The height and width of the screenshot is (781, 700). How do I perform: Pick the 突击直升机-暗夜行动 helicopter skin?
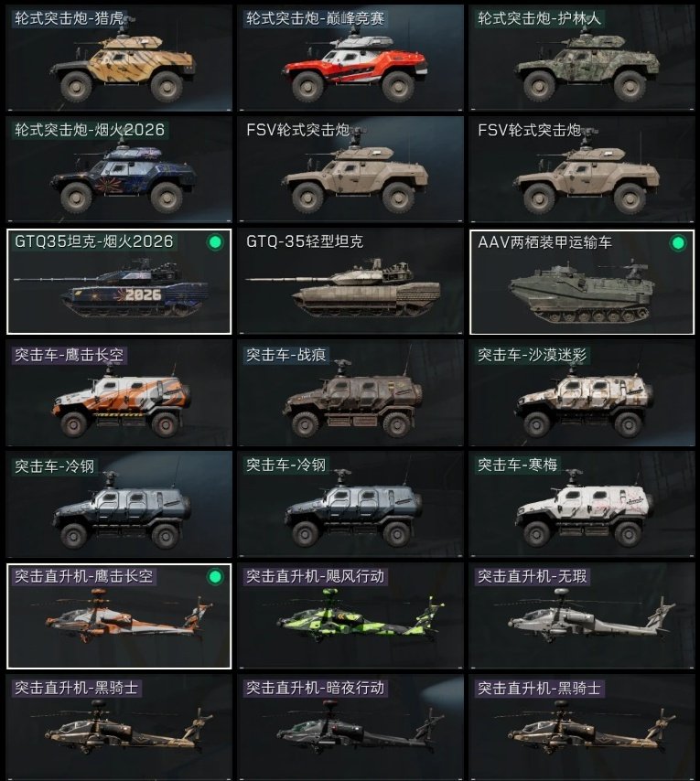(x=350, y=728)
